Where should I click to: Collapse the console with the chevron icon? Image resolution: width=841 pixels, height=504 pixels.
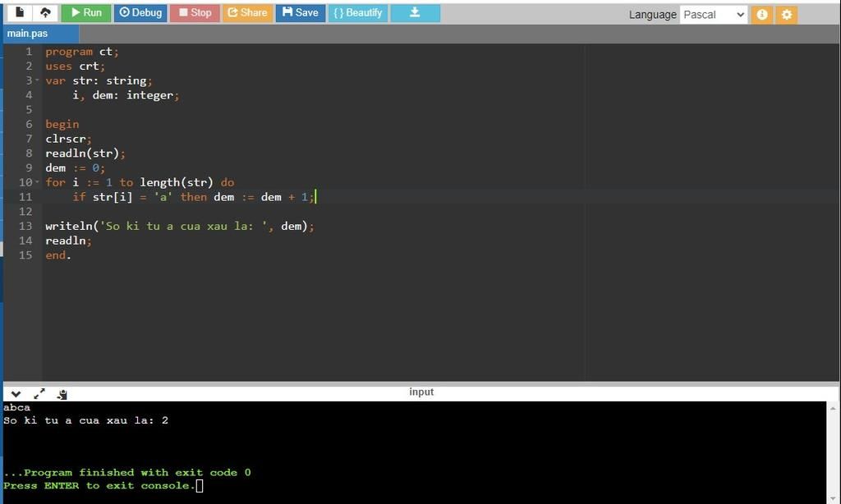click(16, 395)
